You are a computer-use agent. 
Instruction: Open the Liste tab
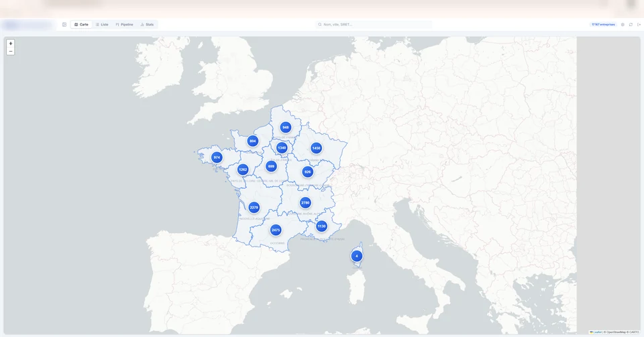(102, 25)
